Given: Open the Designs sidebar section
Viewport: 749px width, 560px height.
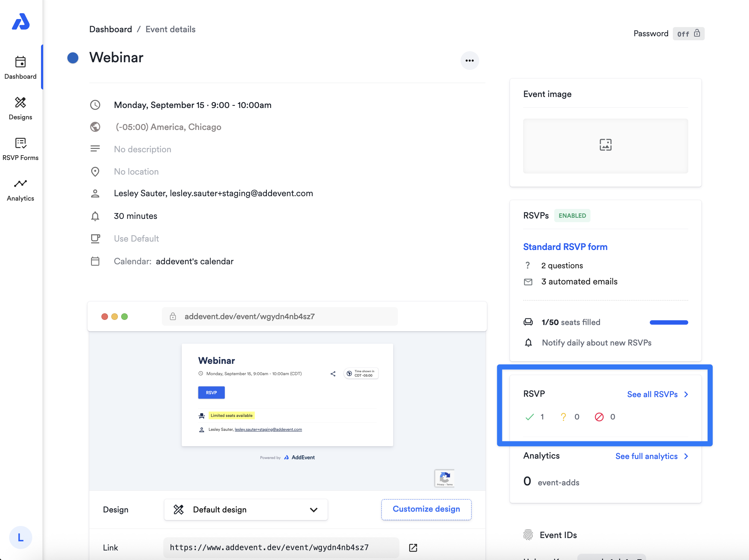Looking at the screenshot, I should click(x=21, y=108).
